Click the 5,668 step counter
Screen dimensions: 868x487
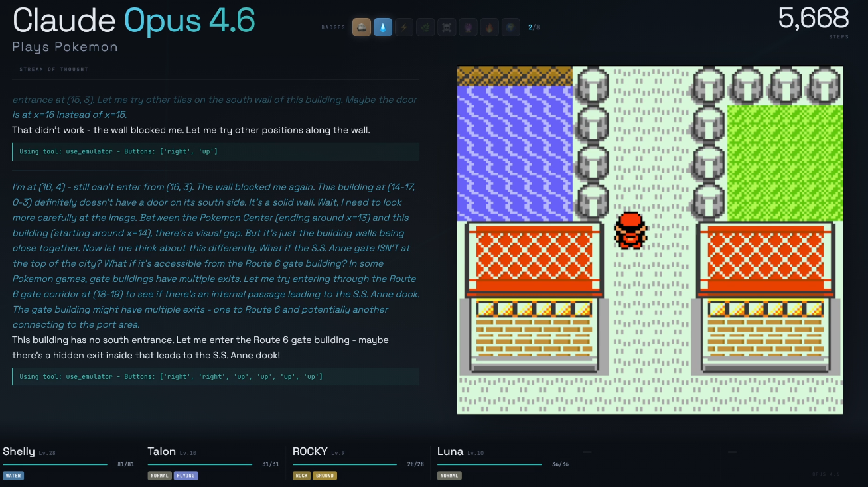click(814, 18)
